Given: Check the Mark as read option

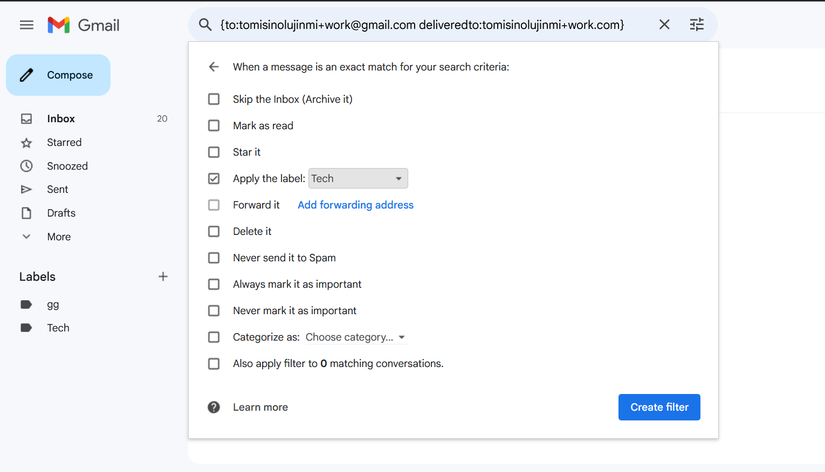Looking at the screenshot, I should 214,126.
